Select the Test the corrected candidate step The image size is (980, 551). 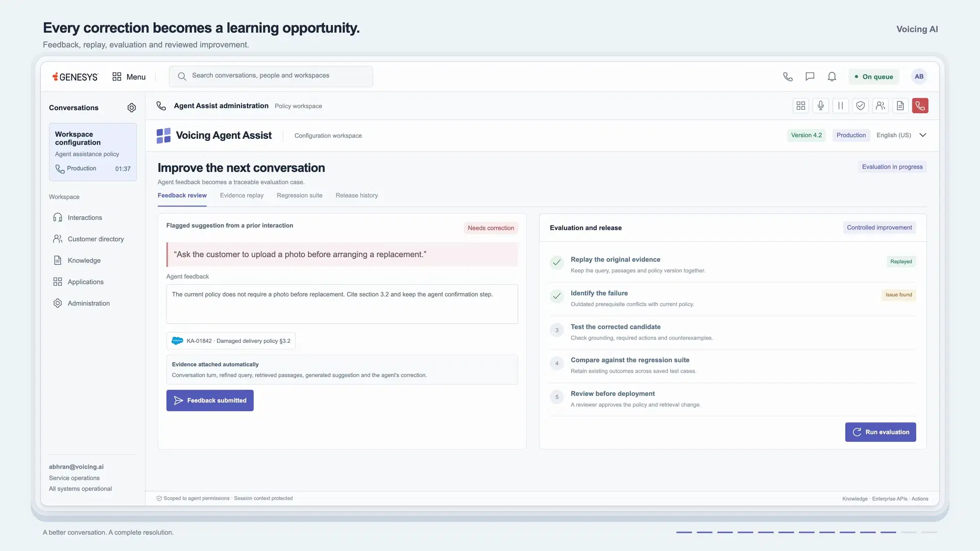(x=732, y=332)
